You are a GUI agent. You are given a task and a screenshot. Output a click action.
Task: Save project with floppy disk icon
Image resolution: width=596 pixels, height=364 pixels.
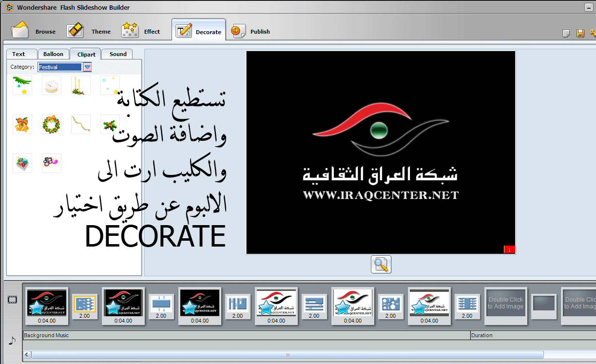tap(580, 33)
